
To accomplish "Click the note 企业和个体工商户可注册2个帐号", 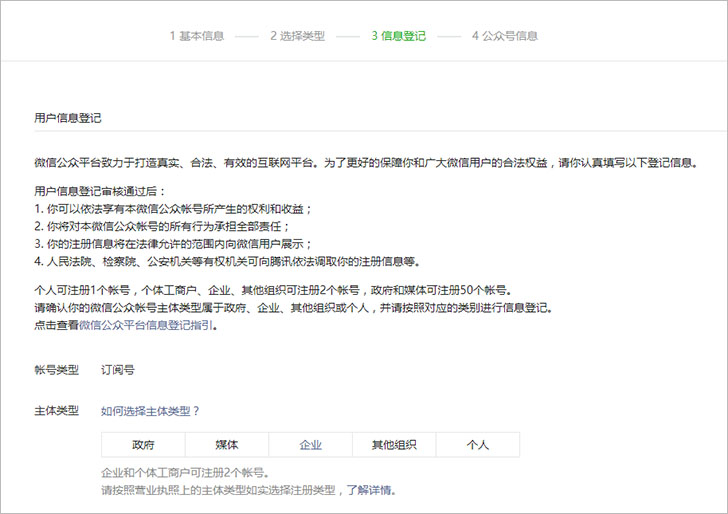I will click(x=185, y=473).
